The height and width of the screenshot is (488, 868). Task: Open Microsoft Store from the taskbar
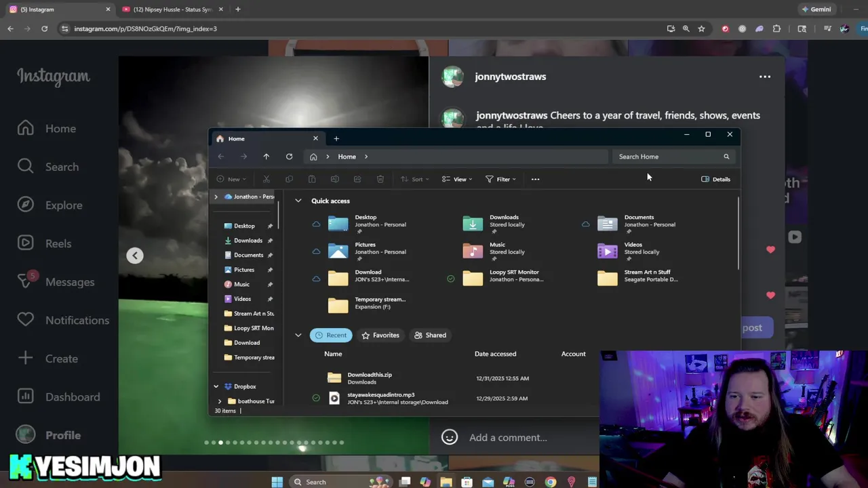(x=467, y=482)
